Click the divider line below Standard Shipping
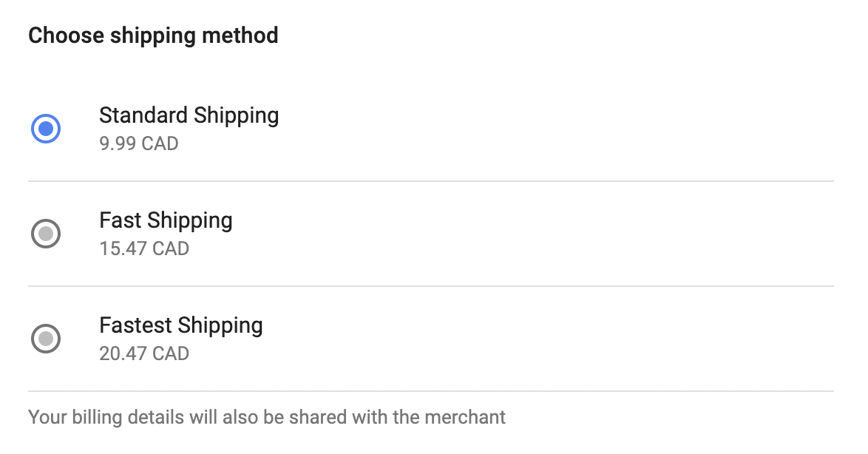868x454 pixels. click(x=430, y=181)
